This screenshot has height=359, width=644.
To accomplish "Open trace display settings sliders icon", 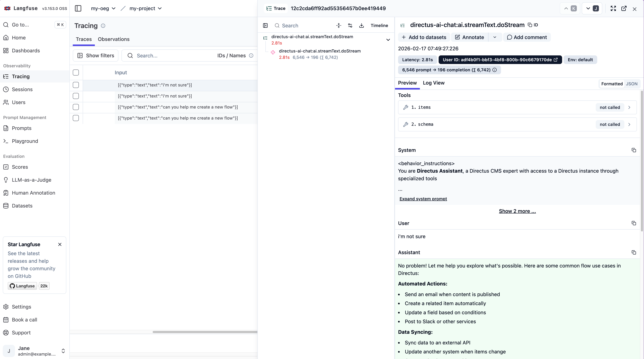I will (350, 25).
